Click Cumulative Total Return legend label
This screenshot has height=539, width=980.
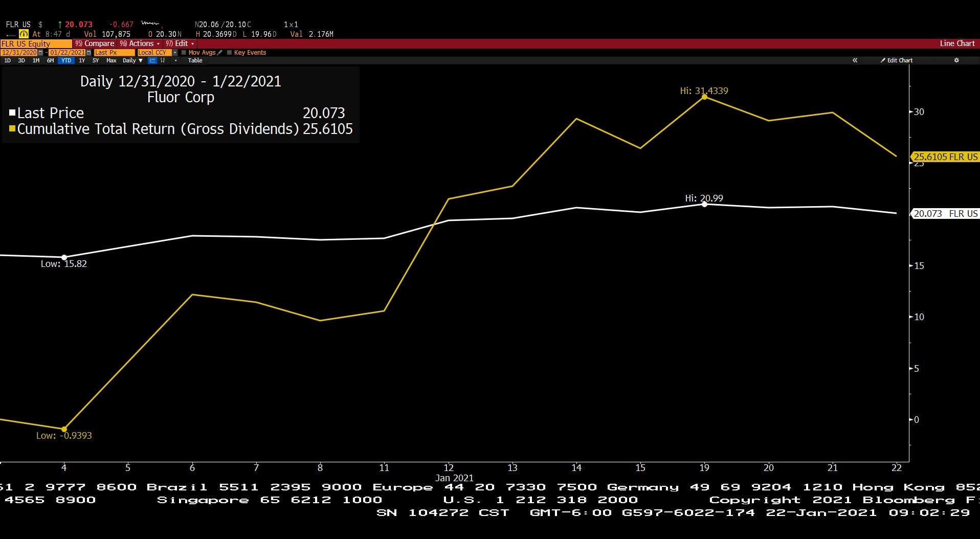(x=158, y=129)
